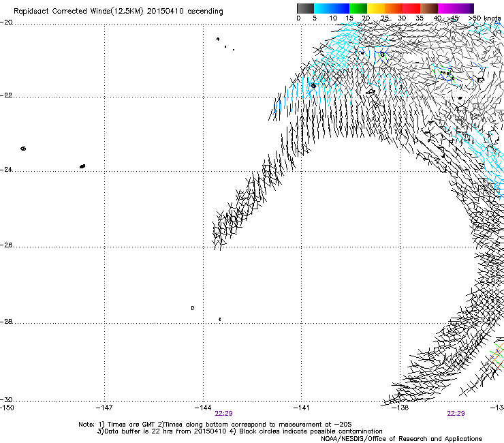The width and height of the screenshot is (504, 443).
Task: Pick the green 15–20 knots legend swatch
Action: point(358,8)
